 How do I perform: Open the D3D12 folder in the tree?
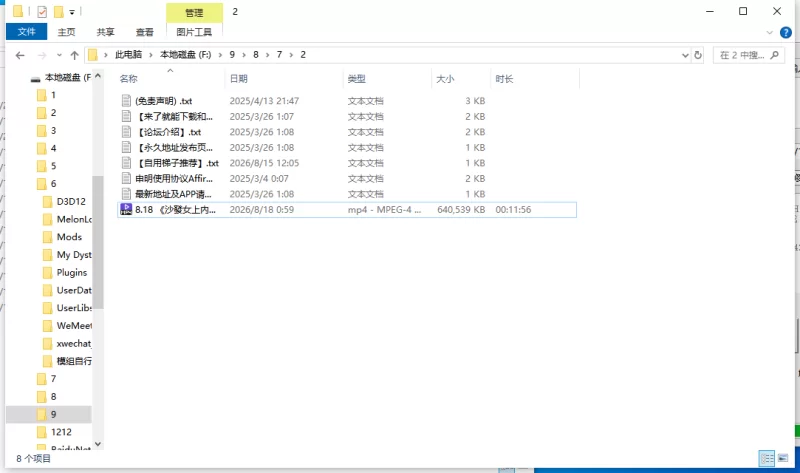[71, 202]
